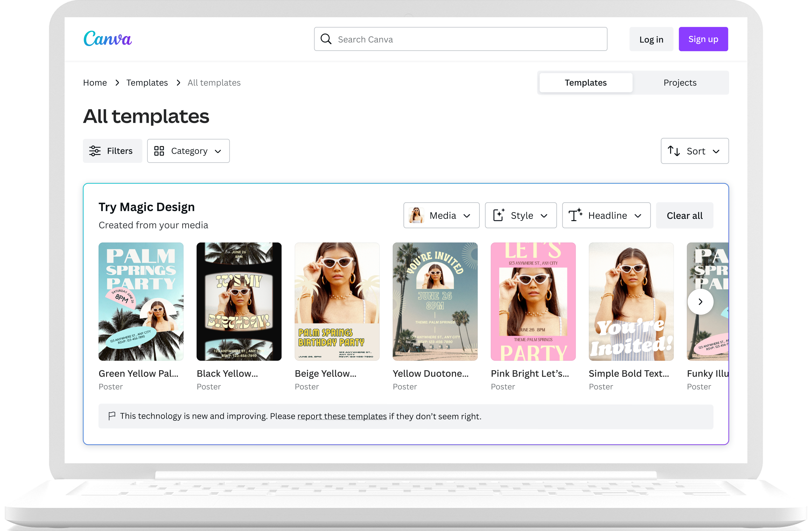
Task: Click the Canva logo
Action: click(x=107, y=39)
